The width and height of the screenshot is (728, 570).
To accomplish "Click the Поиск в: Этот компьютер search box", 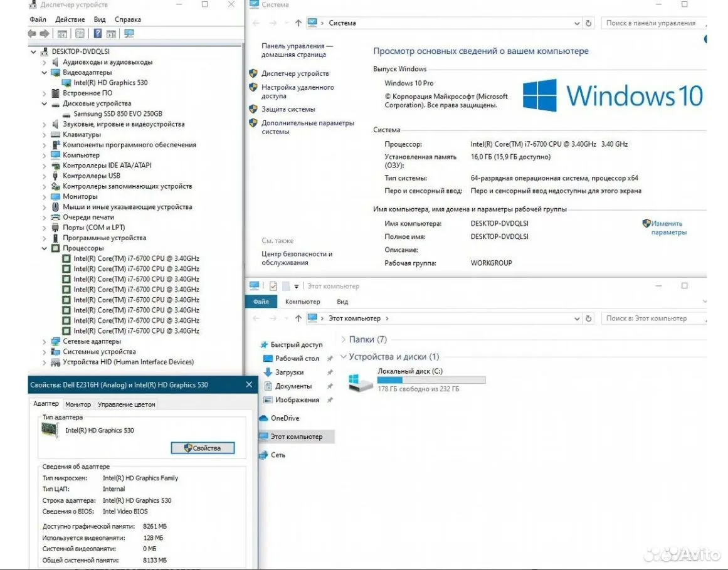I will tap(653, 319).
